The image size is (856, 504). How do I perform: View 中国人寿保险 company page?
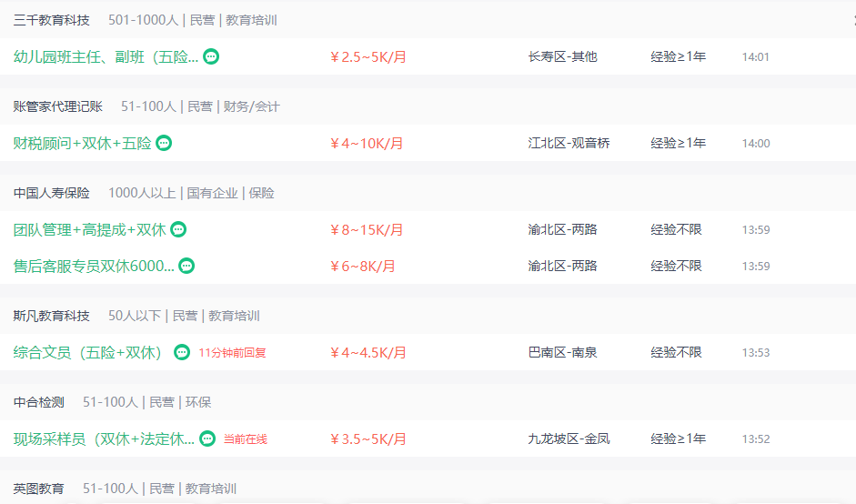click(51, 193)
